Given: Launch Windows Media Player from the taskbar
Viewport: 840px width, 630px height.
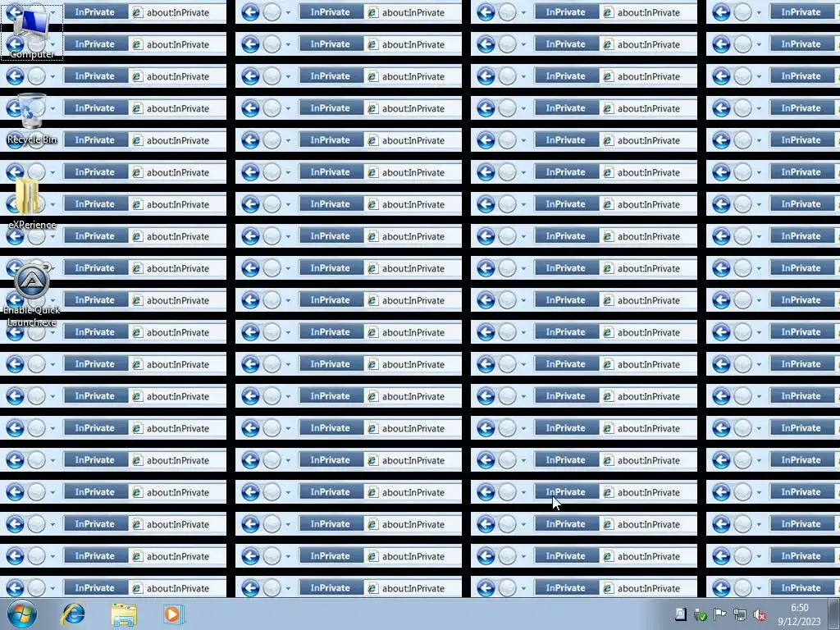Looking at the screenshot, I should pos(173,614).
